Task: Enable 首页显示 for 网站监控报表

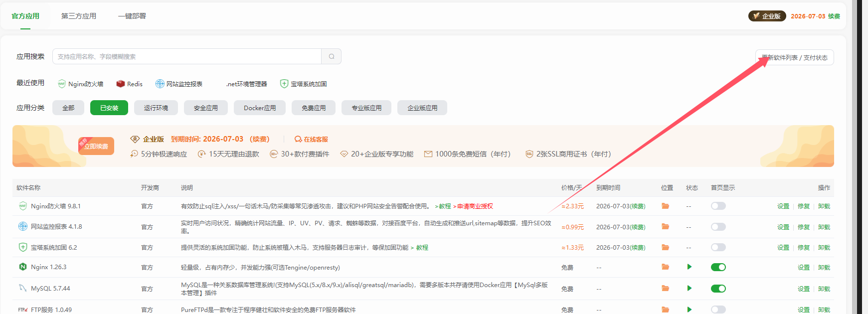Action: [x=718, y=227]
